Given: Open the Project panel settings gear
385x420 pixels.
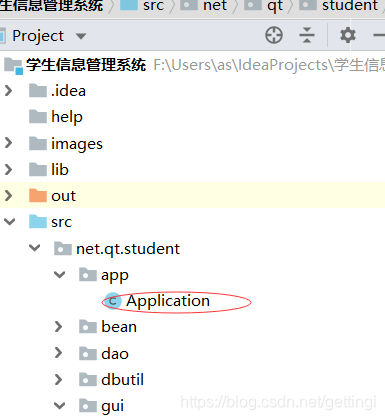Looking at the screenshot, I should [348, 35].
